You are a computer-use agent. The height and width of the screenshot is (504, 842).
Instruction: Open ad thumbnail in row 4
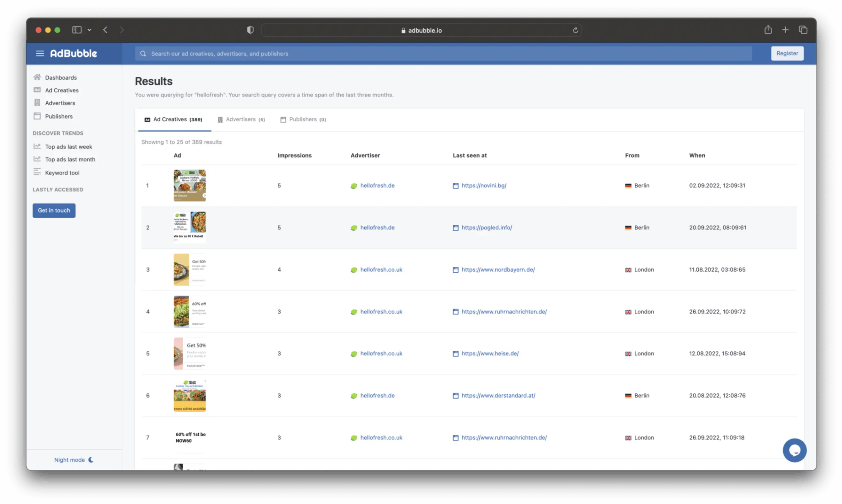(190, 311)
